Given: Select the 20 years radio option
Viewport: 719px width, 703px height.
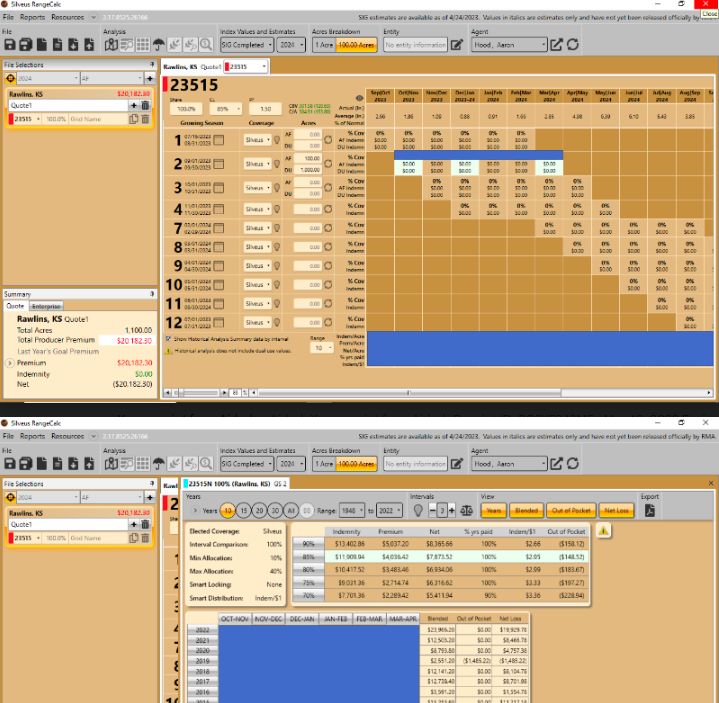Looking at the screenshot, I should coord(260,510).
